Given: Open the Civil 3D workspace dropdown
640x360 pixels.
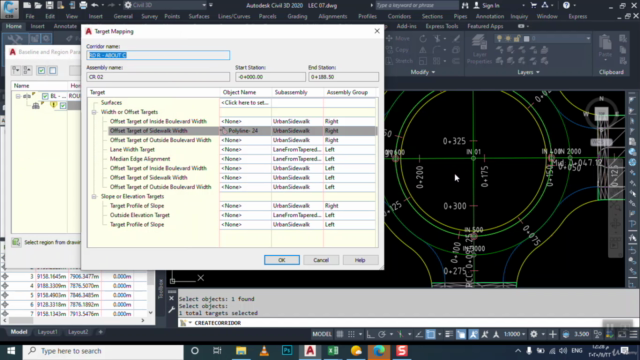Looking at the screenshot, I should (x=204, y=5).
